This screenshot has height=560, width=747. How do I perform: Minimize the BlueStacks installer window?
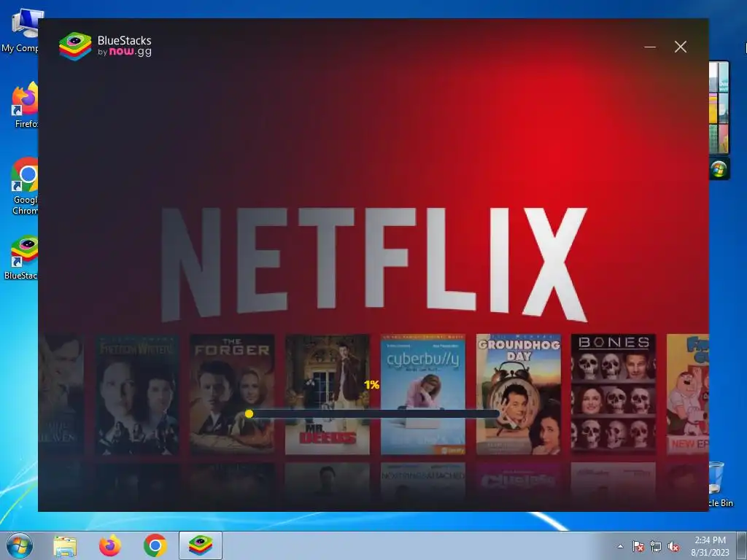point(650,47)
